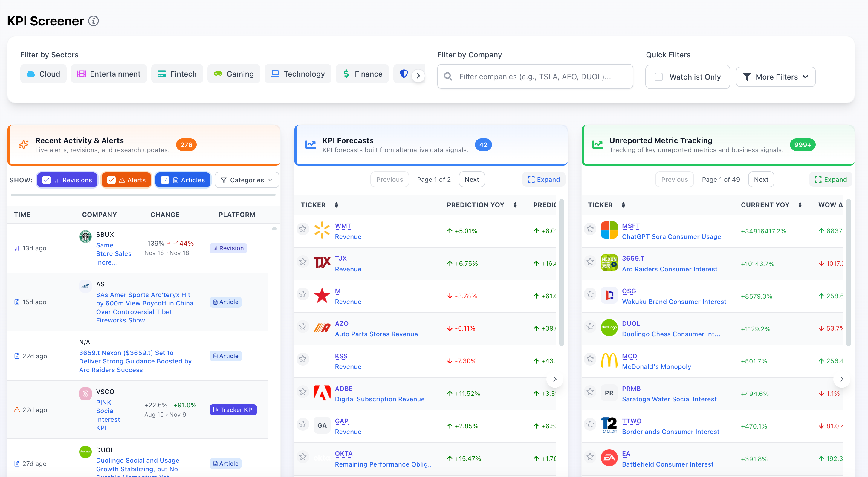Image resolution: width=868 pixels, height=477 pixels.
Task: Uncheck the Alerts show filter
Action: 111,180
